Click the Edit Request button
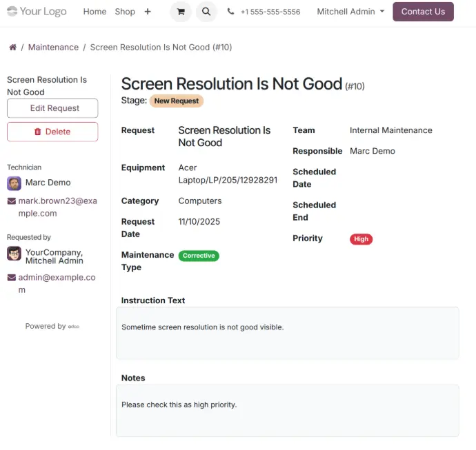 pos(52,108)
